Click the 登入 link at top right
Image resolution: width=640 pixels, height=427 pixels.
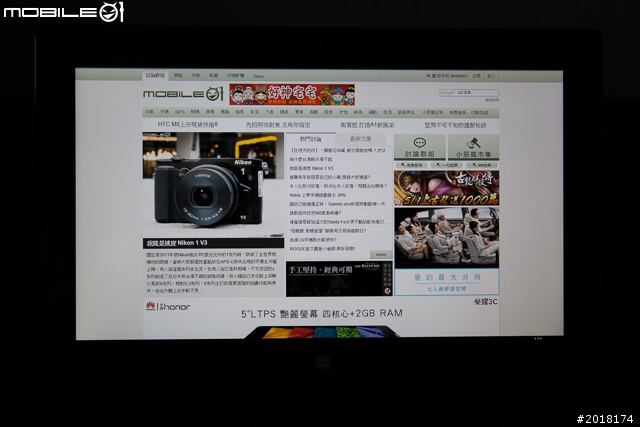[491, 76]
